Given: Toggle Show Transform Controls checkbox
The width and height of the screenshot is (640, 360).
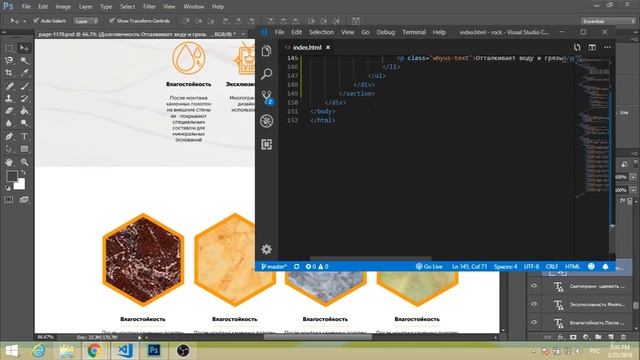Looking at the screenshot, I should click(111, 20).
